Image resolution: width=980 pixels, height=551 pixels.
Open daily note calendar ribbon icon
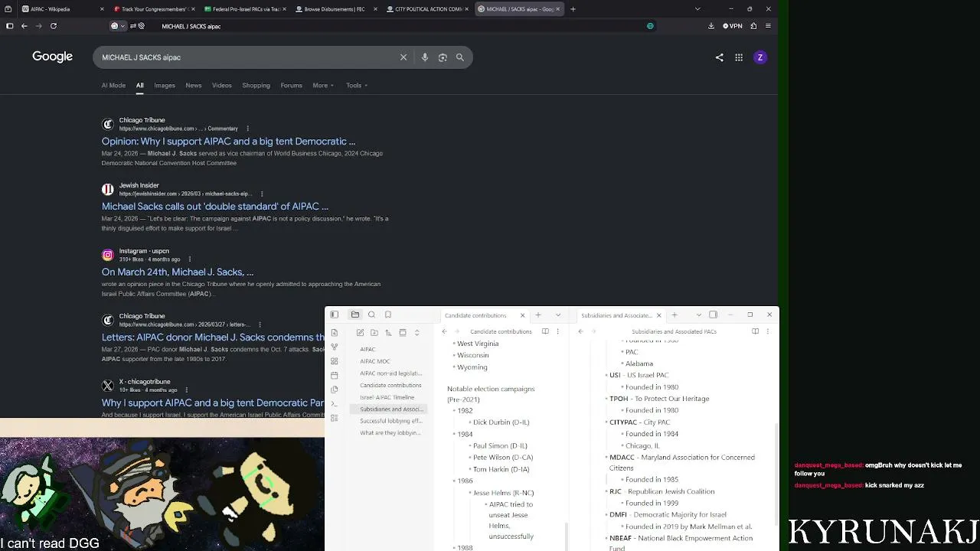tap(335, 375)
